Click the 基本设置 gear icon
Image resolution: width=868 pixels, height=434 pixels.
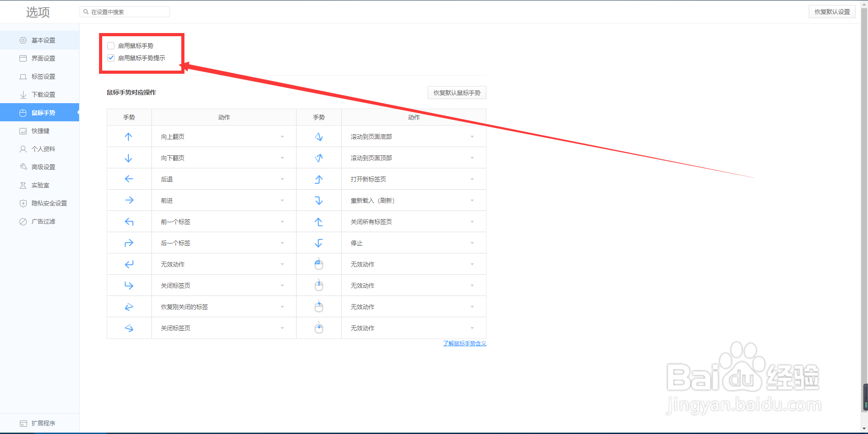23,40
